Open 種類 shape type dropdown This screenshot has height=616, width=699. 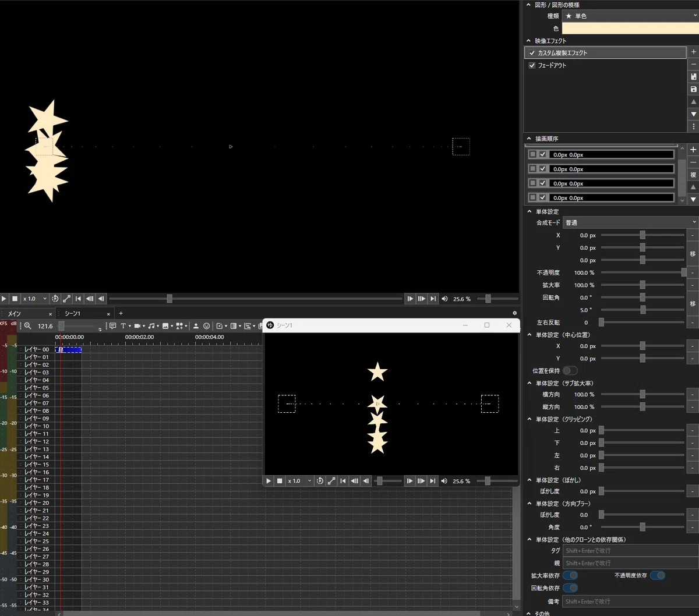(630, 16)
